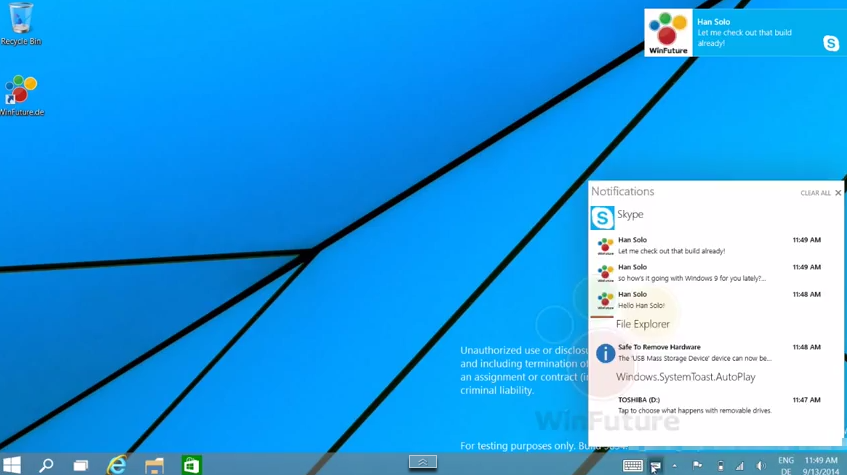Open the taskbar clock and date

[822, 466]
